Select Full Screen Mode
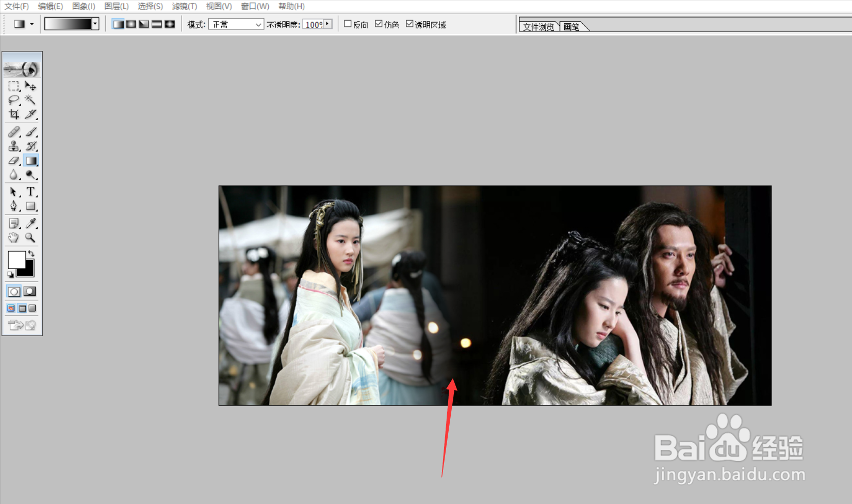The image size is (852, 504). (32, 308)
